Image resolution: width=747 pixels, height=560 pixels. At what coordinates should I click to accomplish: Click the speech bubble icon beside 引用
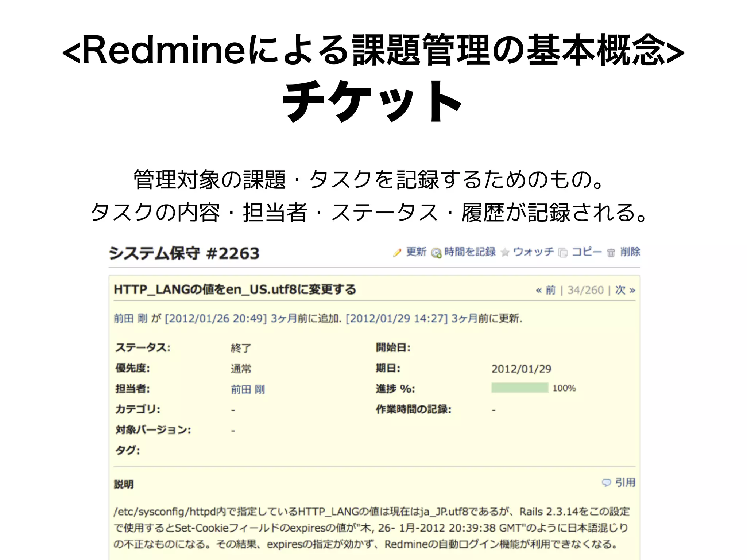pos(606,483)
